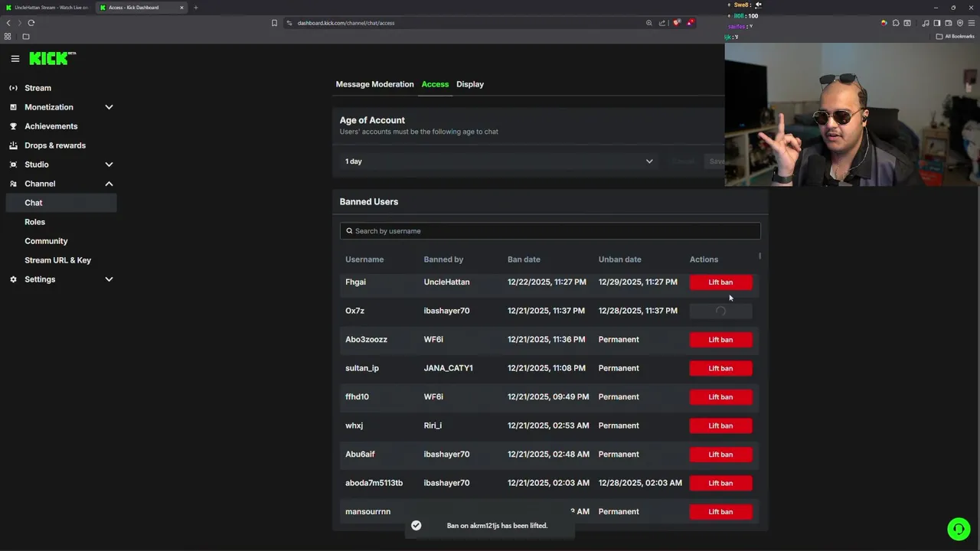This screenshot has height=551, width=980.
Task: Open the browser main menu icon
Action: (x=972, y=23)
